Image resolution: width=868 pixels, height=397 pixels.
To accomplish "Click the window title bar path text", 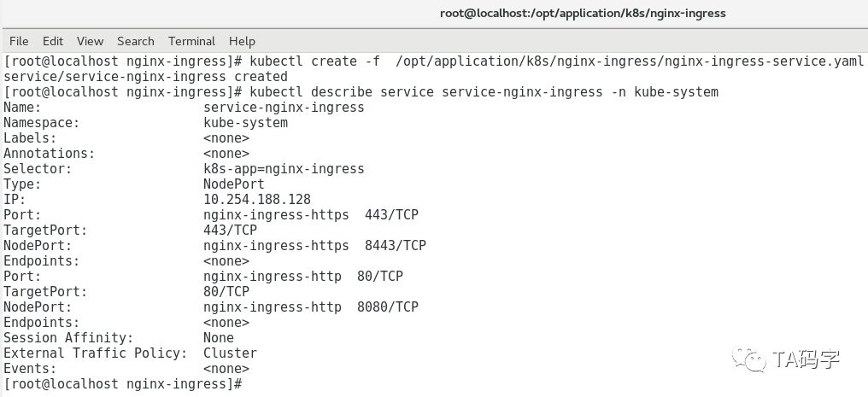I will [583, 13].
